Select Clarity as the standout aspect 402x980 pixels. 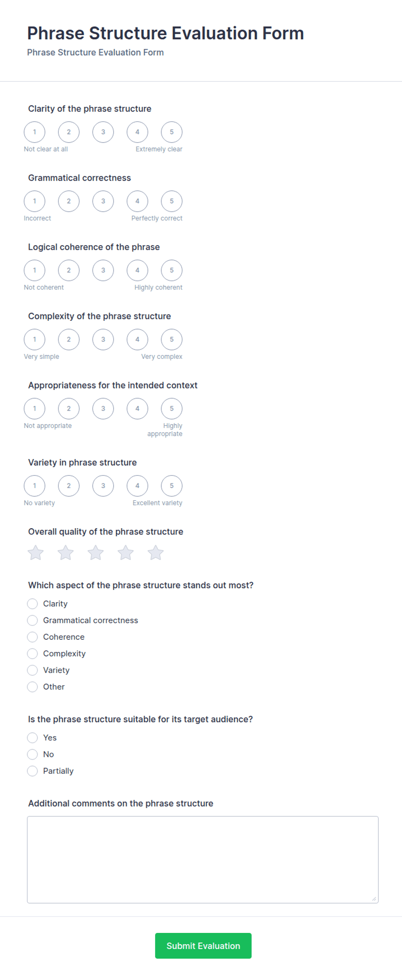point(32,603)
